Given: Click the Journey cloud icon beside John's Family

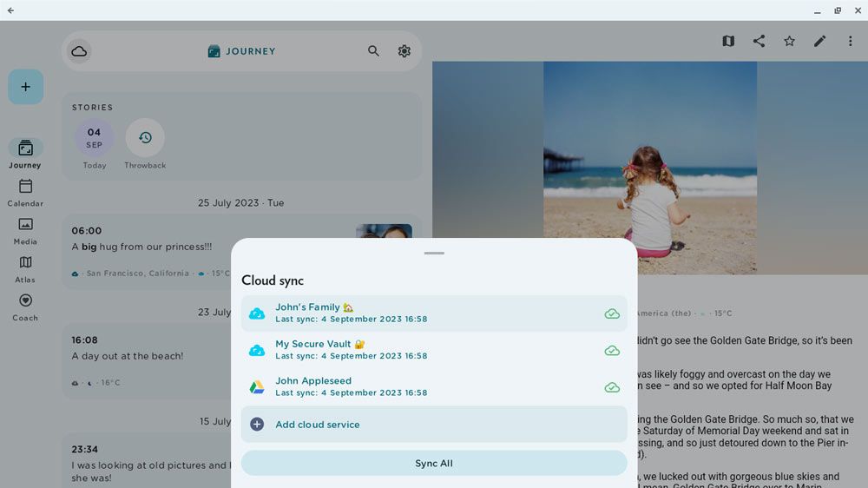Looking at the screenshot, I should point(257,313).
